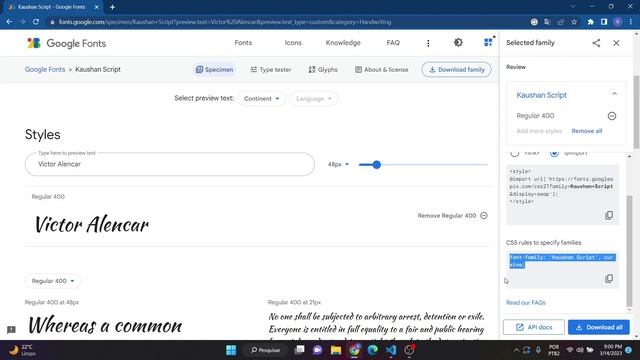Open the browser side panel icon

pyautogui.click(x=604, y=22)
